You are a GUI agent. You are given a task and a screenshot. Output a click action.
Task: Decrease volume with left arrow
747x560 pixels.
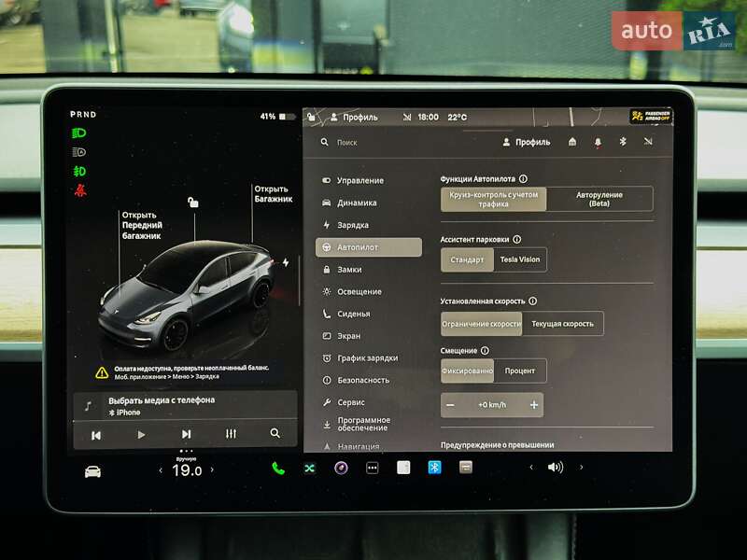[x=531, y=468]
